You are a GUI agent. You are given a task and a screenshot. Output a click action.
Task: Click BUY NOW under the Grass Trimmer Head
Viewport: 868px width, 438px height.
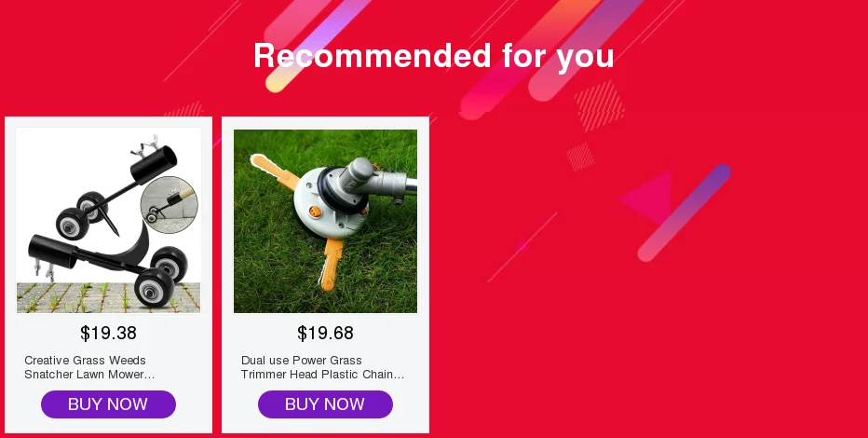pyautogui.click(x=326, y=404)
